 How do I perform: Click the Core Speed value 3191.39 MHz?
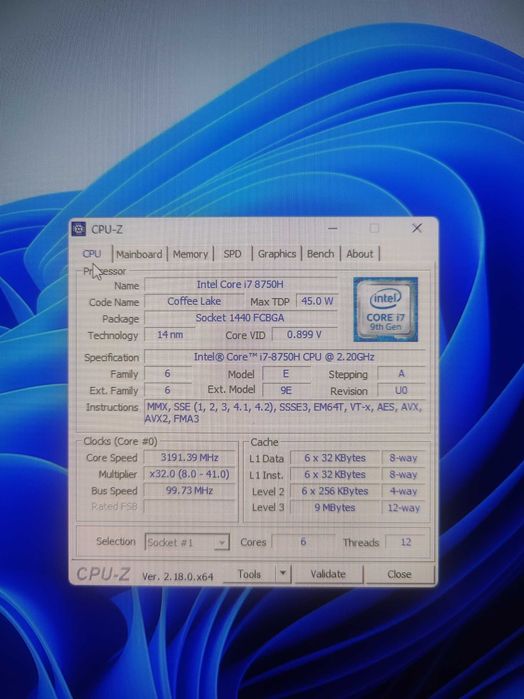pyautogui.click(x=190, y=457)
